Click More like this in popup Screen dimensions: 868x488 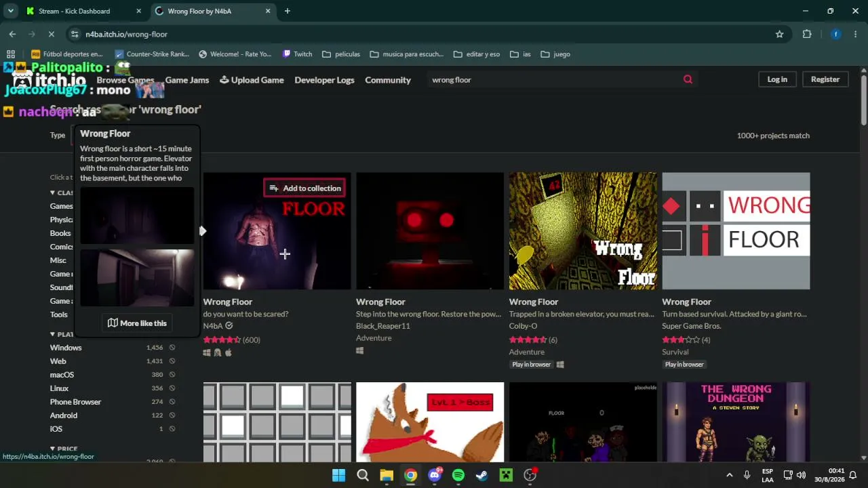[137, 323]
